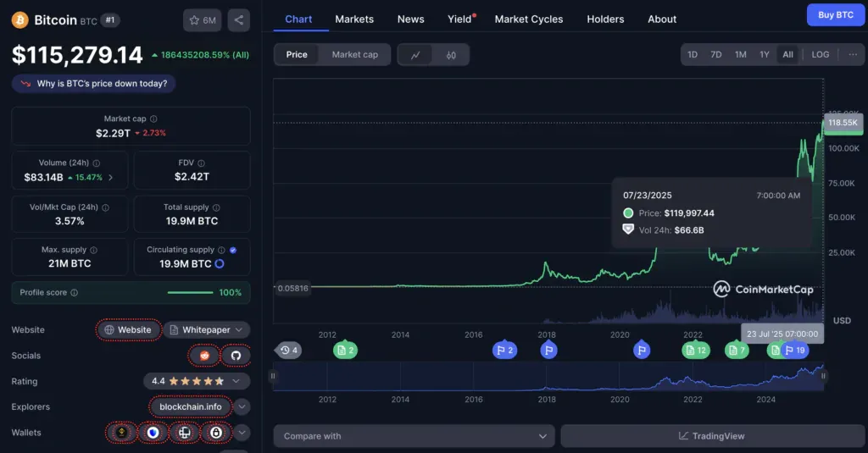Click the Market cap info icon
Image resolution: width=868 pixels, height=453 pixels.
pos(153,119)
